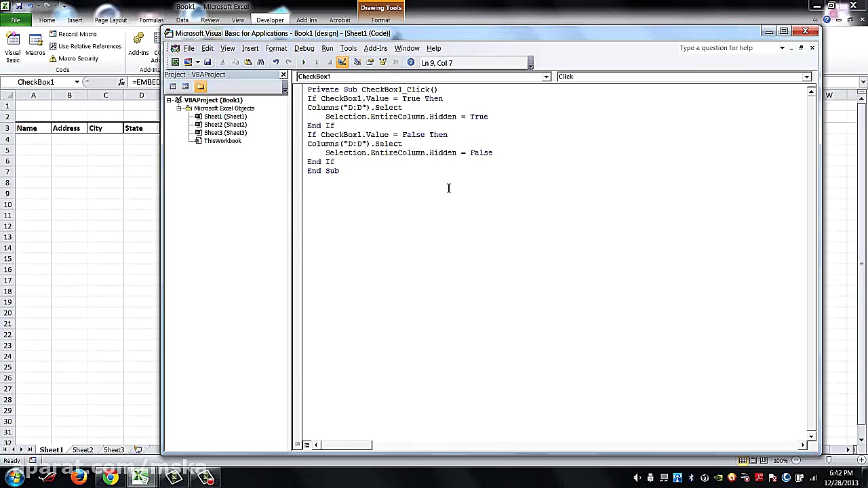The width and height of the screenshot is (868, 488).
Task: Collapse the VBAProject (Book1) tree node
Action: tap(169, 100)
